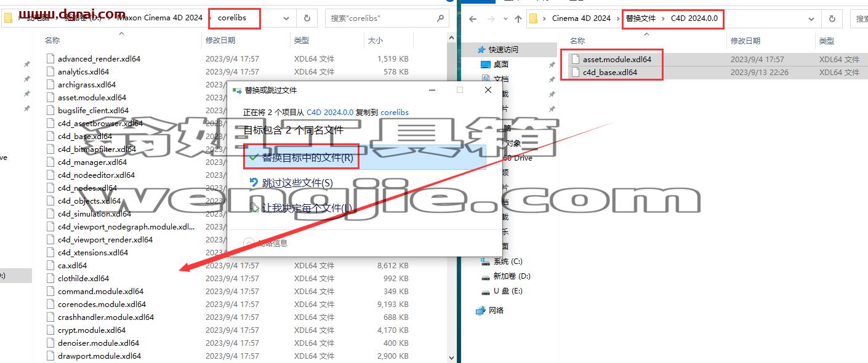Click the up arrow in right Explorer window
This screenshot has width=868, height=363.
click(x=518, y=18)
